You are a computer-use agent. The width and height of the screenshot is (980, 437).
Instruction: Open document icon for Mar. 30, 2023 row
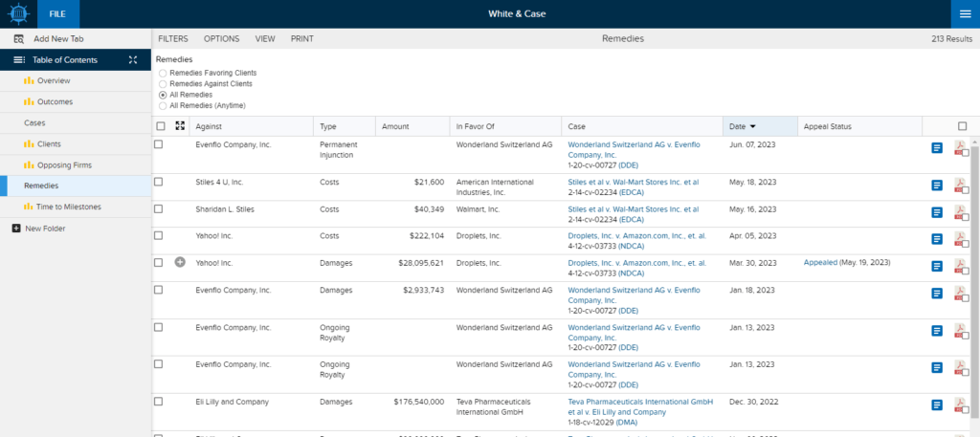click(937, 266)
